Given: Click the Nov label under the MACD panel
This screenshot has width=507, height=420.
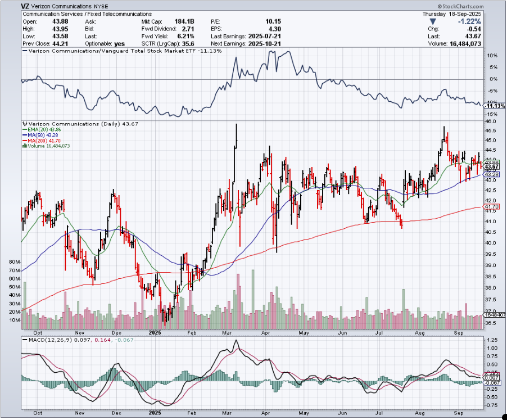Looking at the screenshot, I should click(80, 413).
